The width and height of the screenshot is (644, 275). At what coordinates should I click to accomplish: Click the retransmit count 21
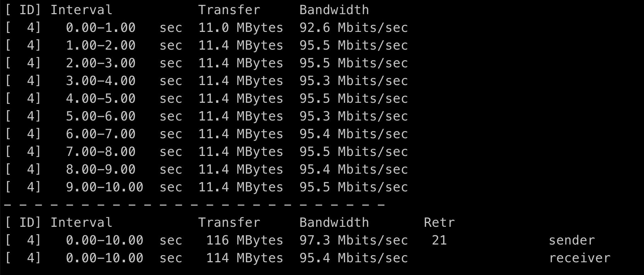pos(439,240)
